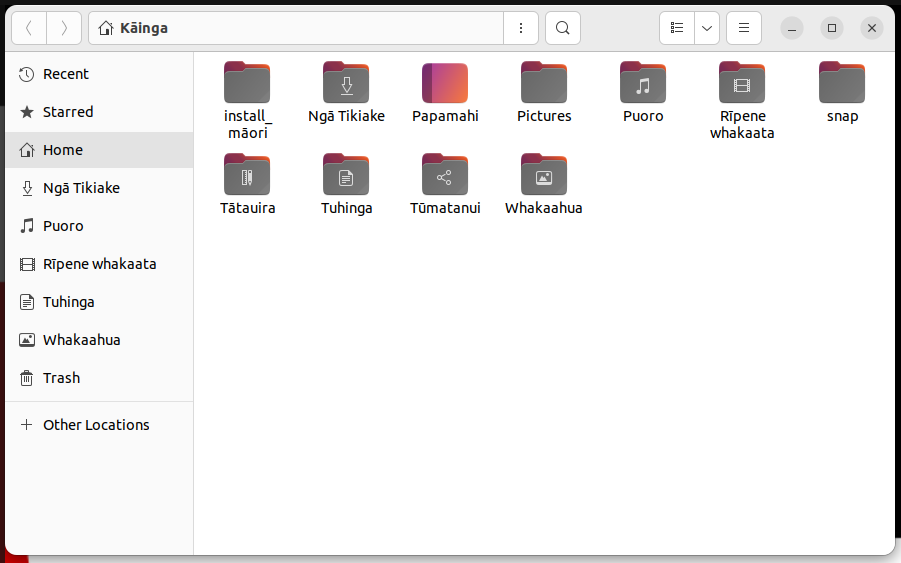This screenshot has width=901, height=563.
Task: Click the folder name text "Tātauira"
Action: tap(247, 208)
